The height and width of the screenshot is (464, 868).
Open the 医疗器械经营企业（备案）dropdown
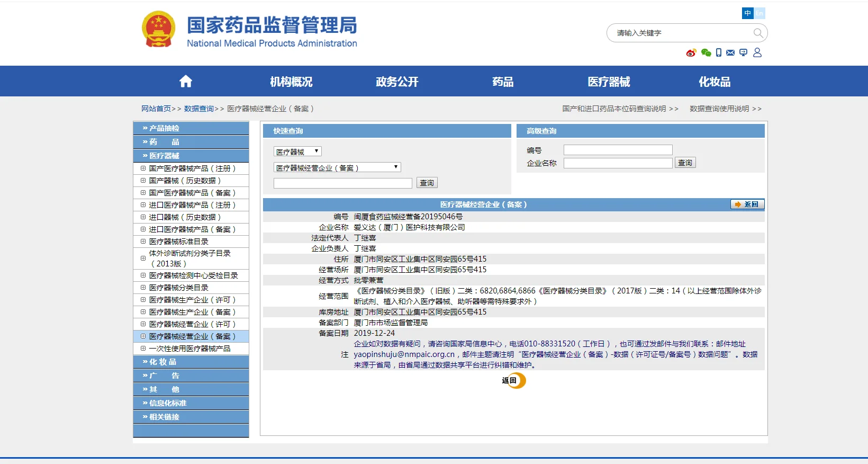(x=337, y=167)
